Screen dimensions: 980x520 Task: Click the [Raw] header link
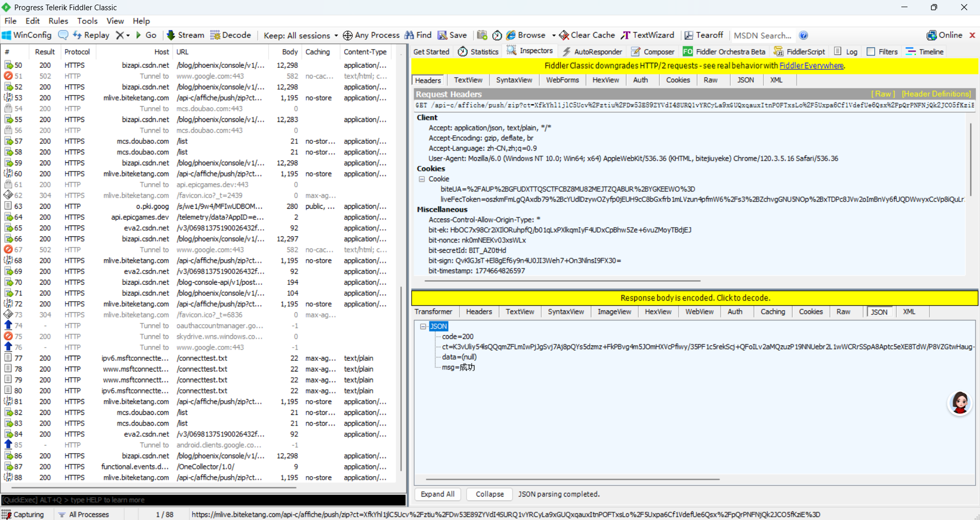(x=883, y=94)
